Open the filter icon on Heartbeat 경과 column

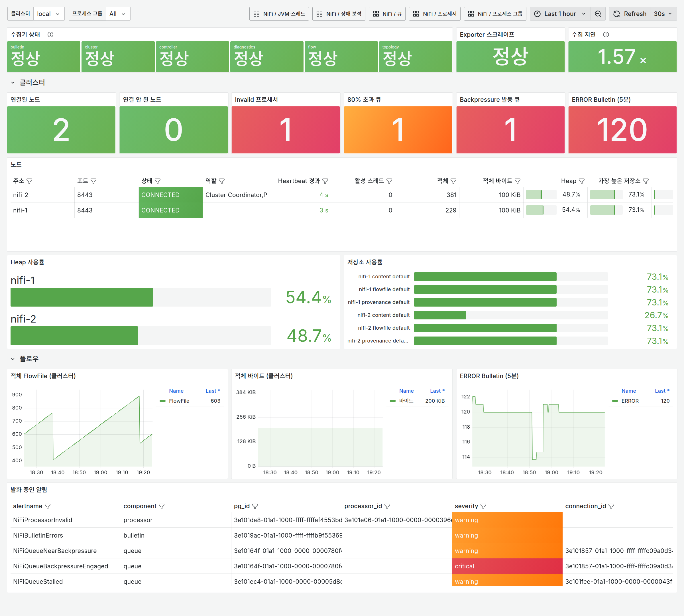325,181
